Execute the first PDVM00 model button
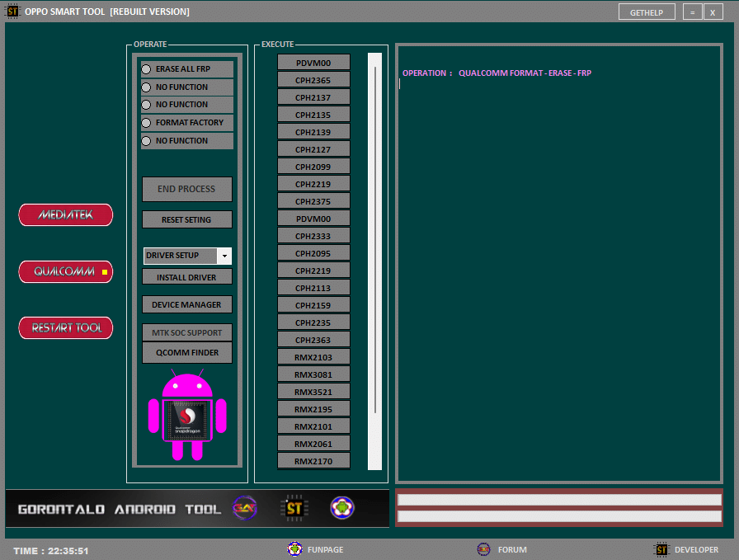This screenshot has height=560, width=739. (313, 63)
